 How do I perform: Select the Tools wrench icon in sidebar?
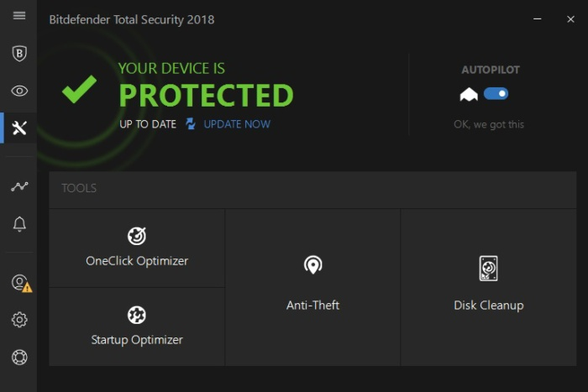[19, 128]
